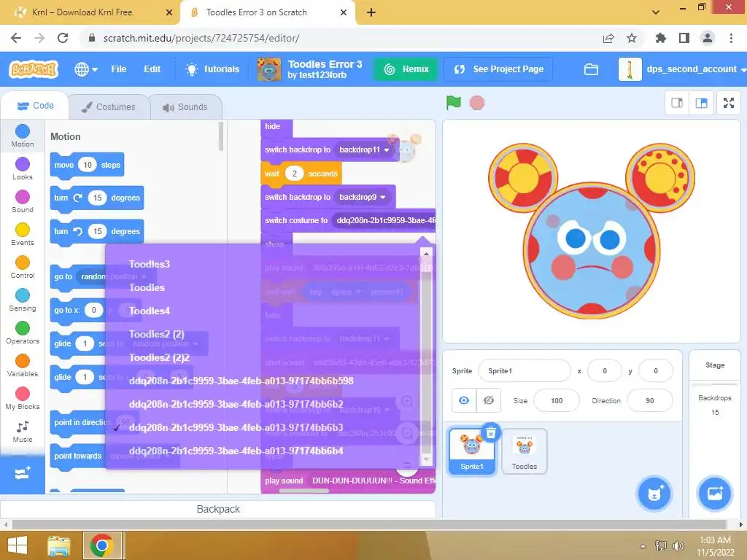
Task: Open the My Stuff folder icon
Action: pos(591,69)
